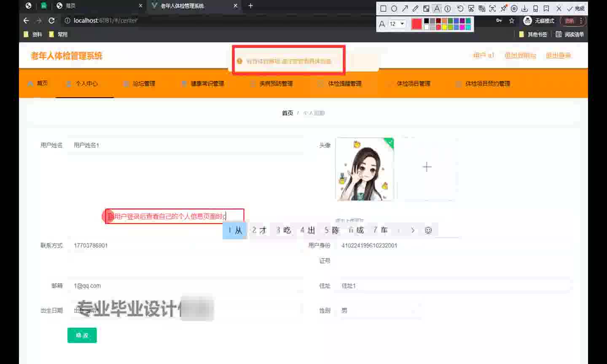Image resolution: width=607 pixels, height=364 pixels.
Task: Select the pencil drawing tool
Action: point(415,8)
